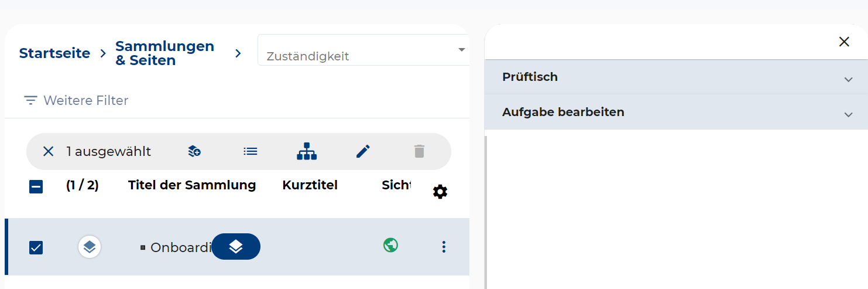The width and height of the screenshot is (868, 289).
Task: Click the greyed trash delete icon
Action: tap(419, 151)
